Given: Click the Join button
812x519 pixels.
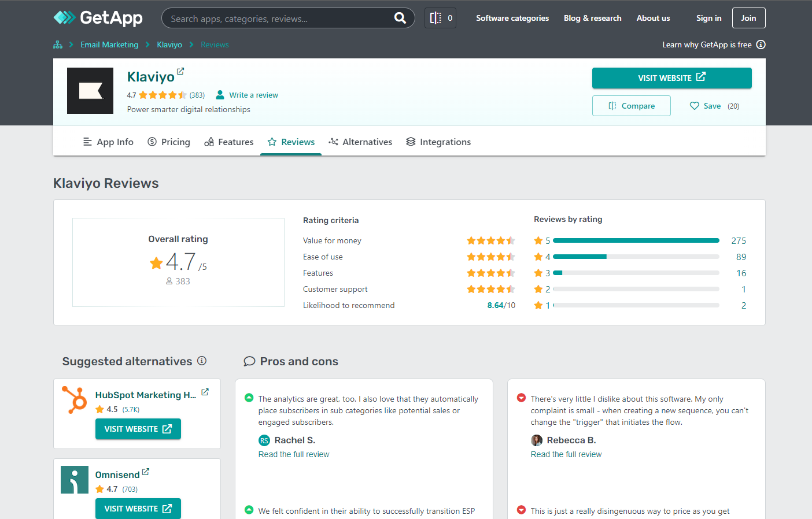Looking at the screenshot, I should pos(749,18).
